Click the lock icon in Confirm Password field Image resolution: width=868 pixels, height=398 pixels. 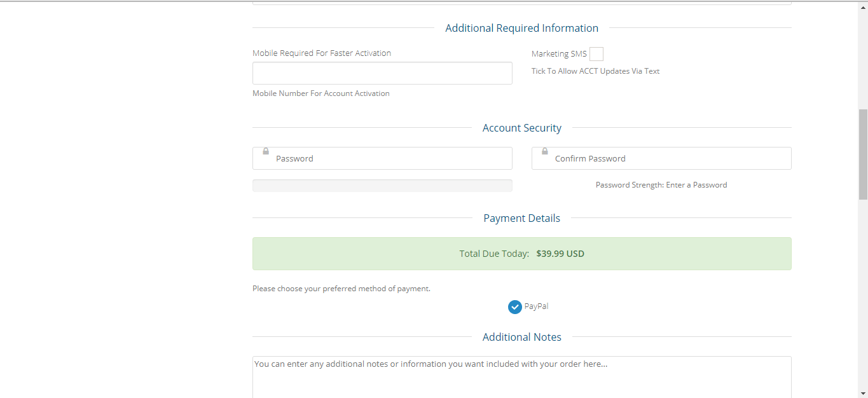coord(545,151)
